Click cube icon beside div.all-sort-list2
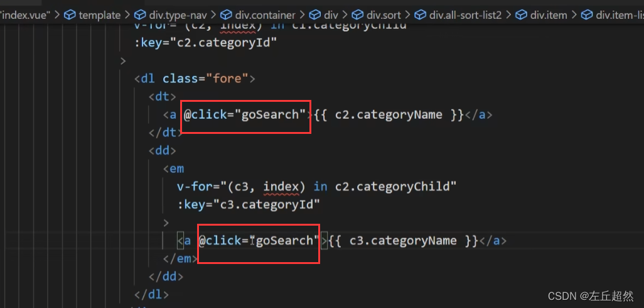The width and height of the screenshot is (644, 308). point(420,16)
